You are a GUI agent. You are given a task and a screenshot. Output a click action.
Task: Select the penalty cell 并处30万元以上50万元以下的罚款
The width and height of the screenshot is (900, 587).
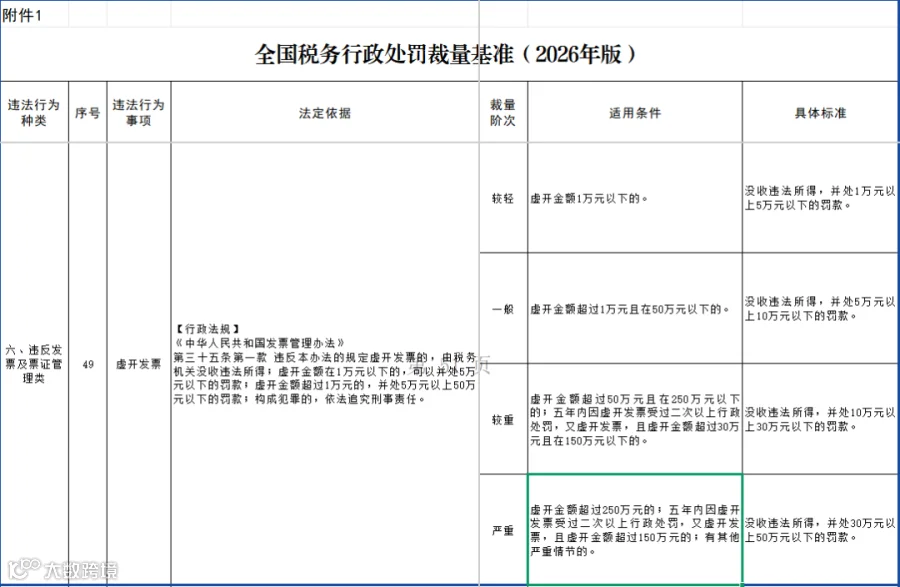(x=821, y=530)
